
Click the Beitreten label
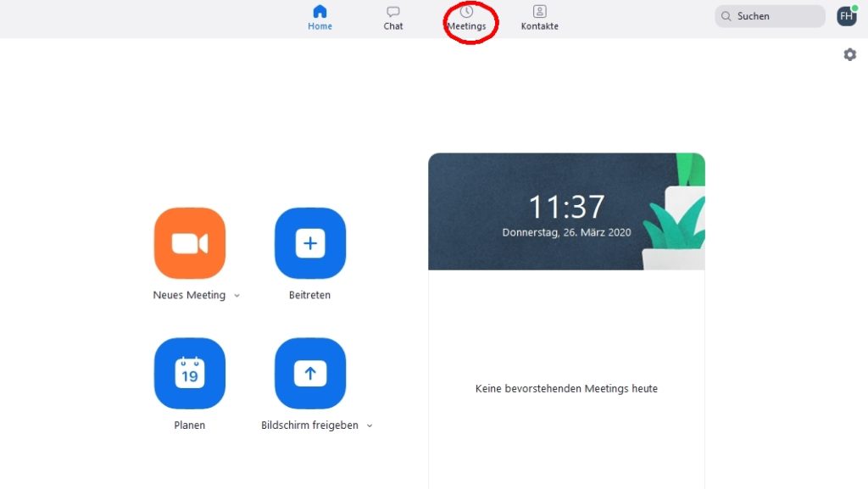point(309,296)
